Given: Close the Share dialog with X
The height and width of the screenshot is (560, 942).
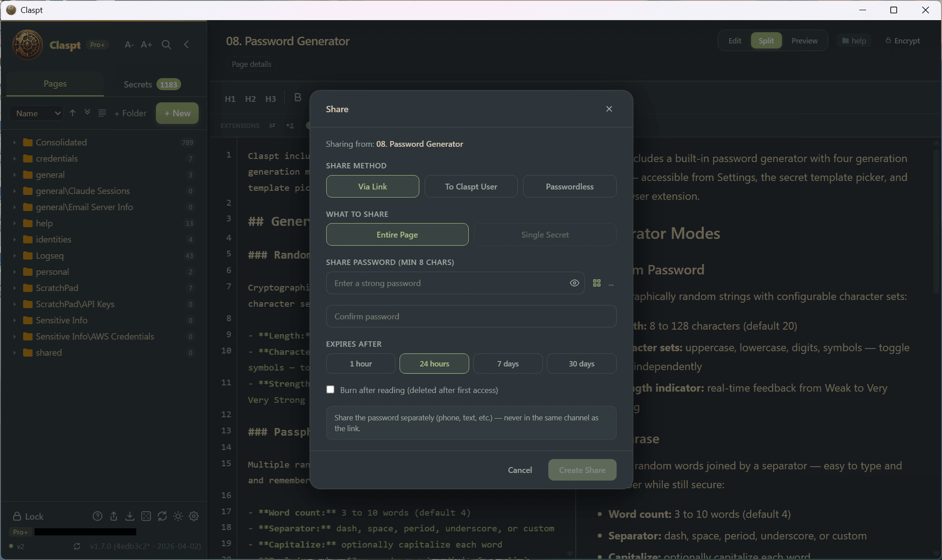Looking at the screenshot, I should pos(609,109).
